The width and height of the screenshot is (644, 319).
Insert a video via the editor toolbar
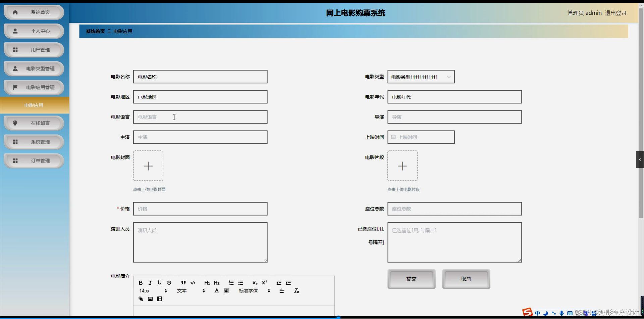pyautogui.click(x=160, y=299)
